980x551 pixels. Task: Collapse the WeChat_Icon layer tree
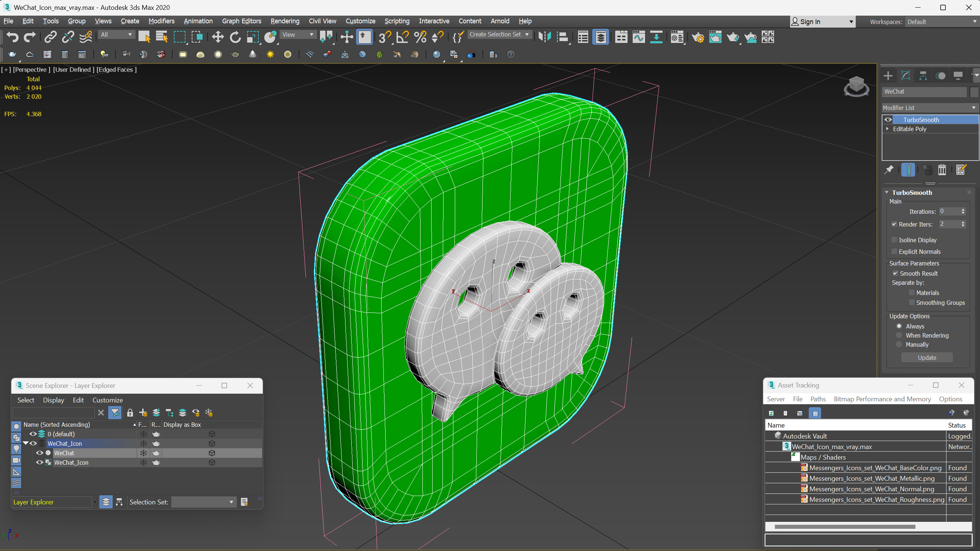click(x=26, y=444)
